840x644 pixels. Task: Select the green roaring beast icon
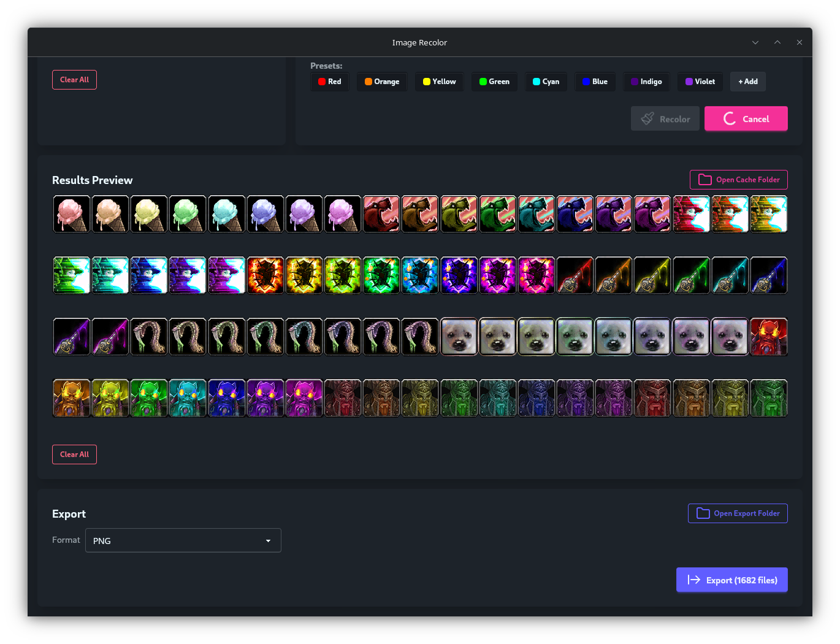click(x=498, y=214)
